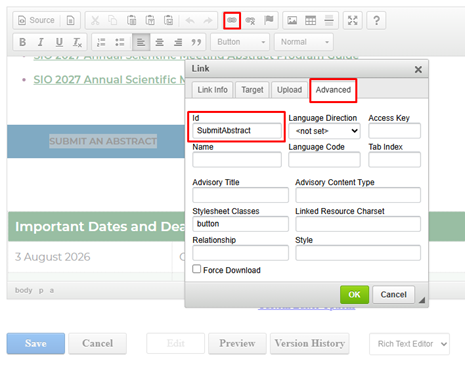Open Version History
This screenshot has width=465, height=365.
pos(310,343)
